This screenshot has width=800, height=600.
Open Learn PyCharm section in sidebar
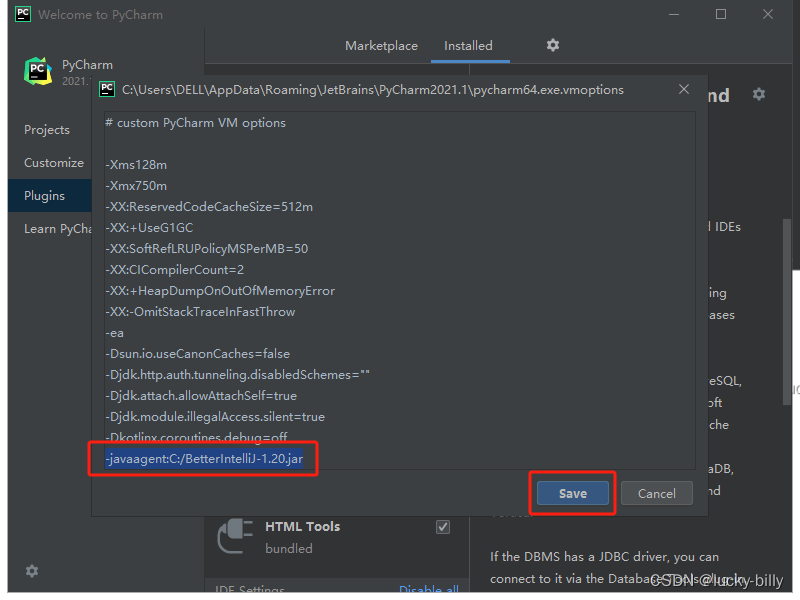[58, 229]
